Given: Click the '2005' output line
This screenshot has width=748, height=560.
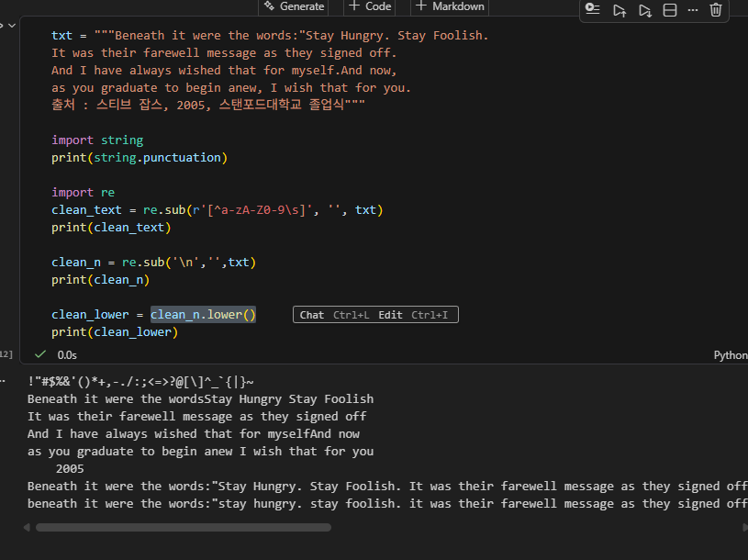Looking at the screenshot, I should [70, 469].
